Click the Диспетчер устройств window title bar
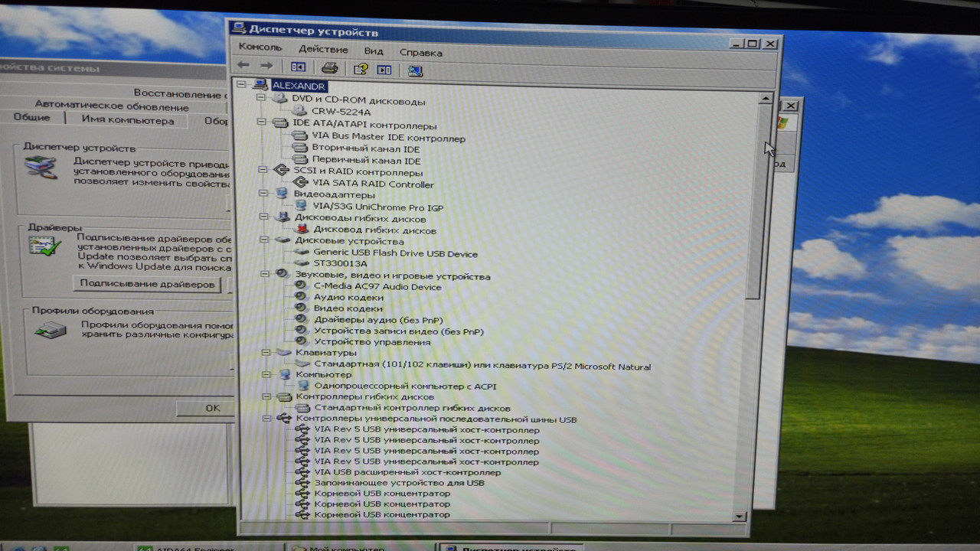Viewport: 980px width, 551px height. click(505, 35)
